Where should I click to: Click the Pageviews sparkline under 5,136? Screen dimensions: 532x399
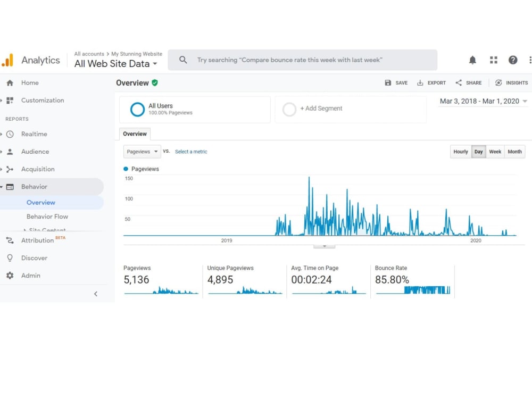161,290
